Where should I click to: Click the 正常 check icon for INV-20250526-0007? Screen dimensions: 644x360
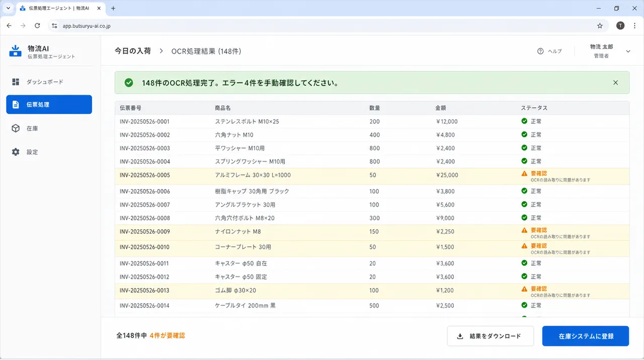(524, 204)
